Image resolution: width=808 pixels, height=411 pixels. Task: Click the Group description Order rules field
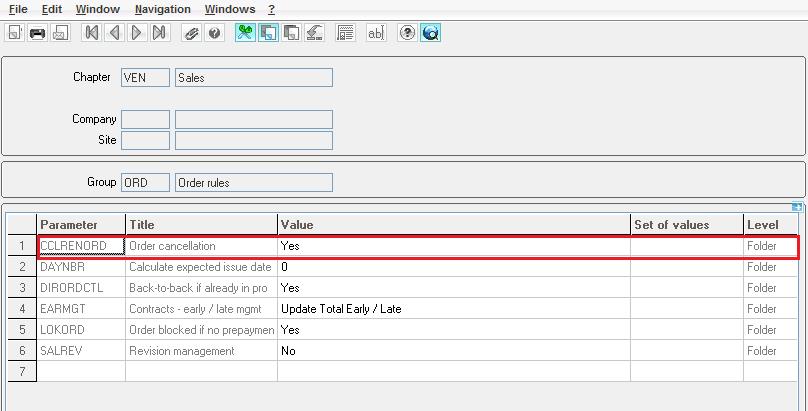tap(254, 182)
